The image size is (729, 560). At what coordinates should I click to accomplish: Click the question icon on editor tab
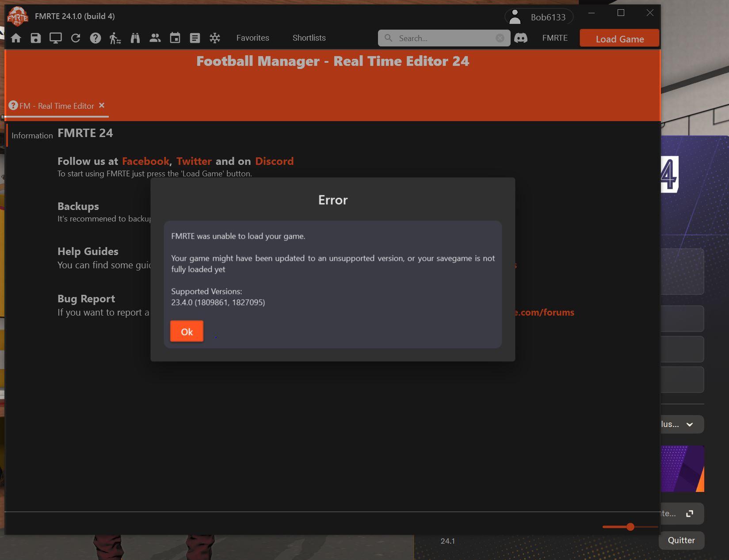[x=13, y=106]
